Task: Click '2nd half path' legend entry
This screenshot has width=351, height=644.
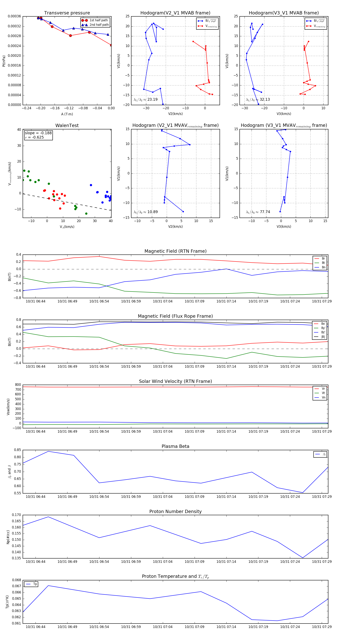Action: [x=95, y=25]
